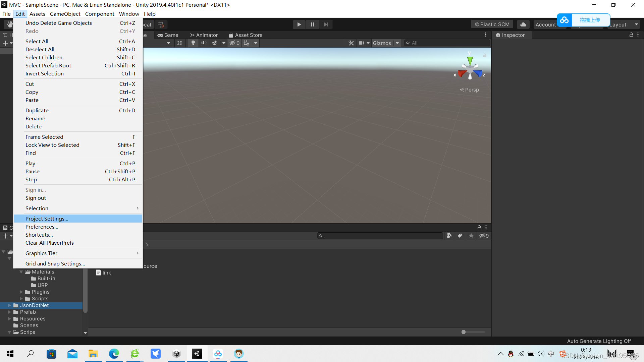Click the Play button in the toolbar

point(299,24)
